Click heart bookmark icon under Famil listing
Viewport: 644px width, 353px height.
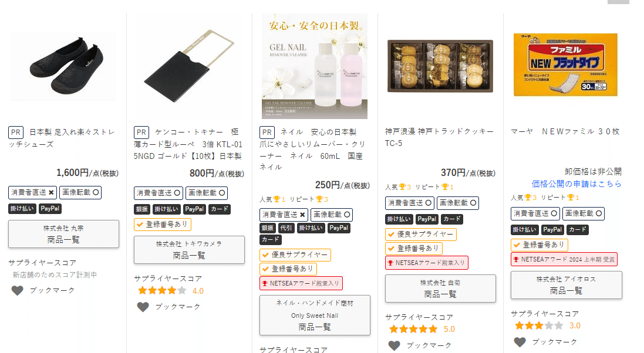click(x=520, y=342)
